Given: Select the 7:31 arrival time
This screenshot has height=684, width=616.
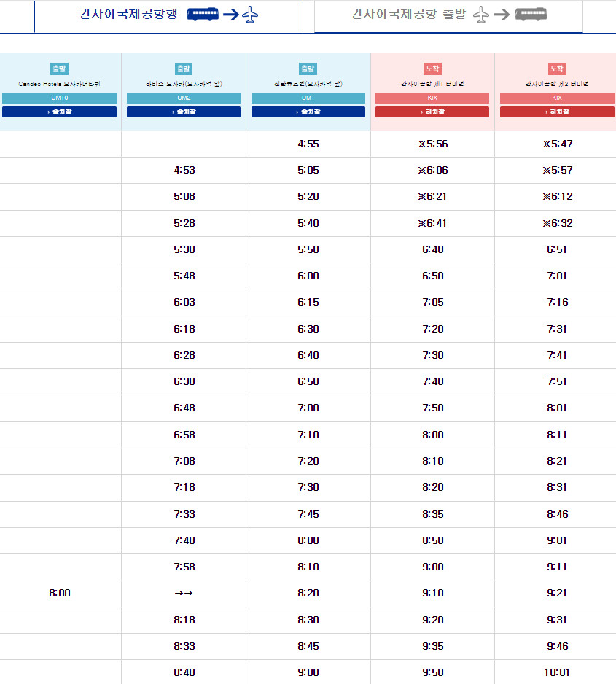Looking at the screenshot, I should 557,329.
